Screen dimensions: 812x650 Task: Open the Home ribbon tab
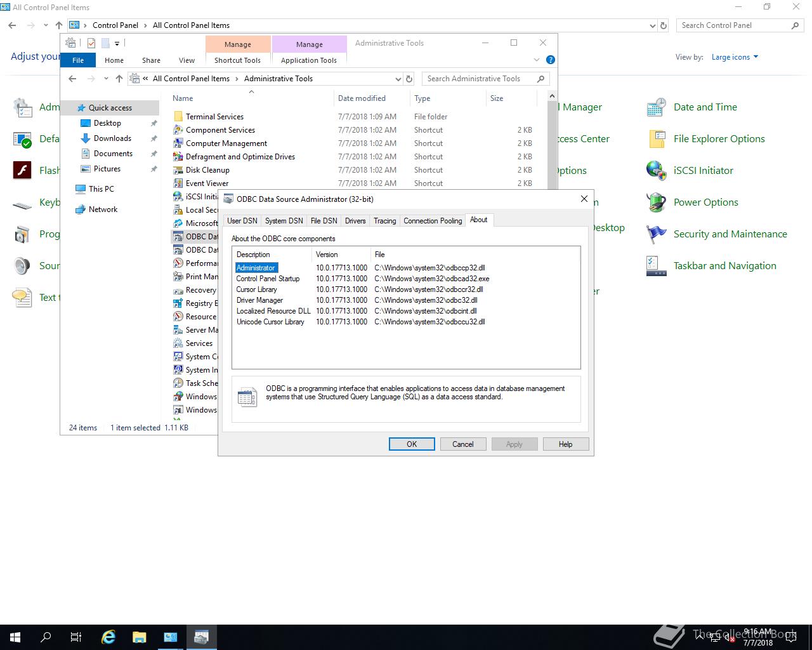pos(114,60)
